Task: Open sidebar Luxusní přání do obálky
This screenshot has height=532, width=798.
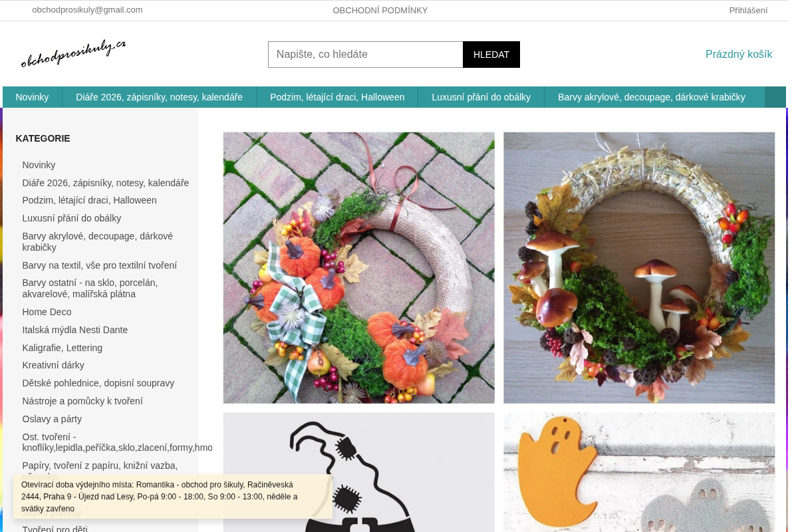Action: (72, 218)
